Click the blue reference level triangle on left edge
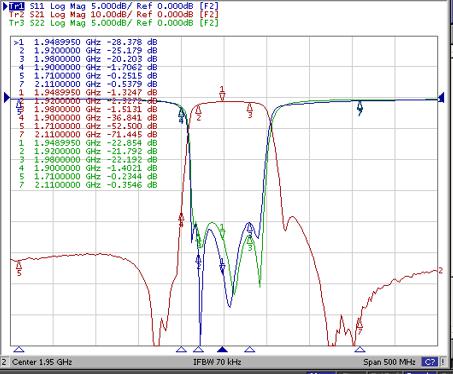This screenshot has height=374, width=453. 7,98
